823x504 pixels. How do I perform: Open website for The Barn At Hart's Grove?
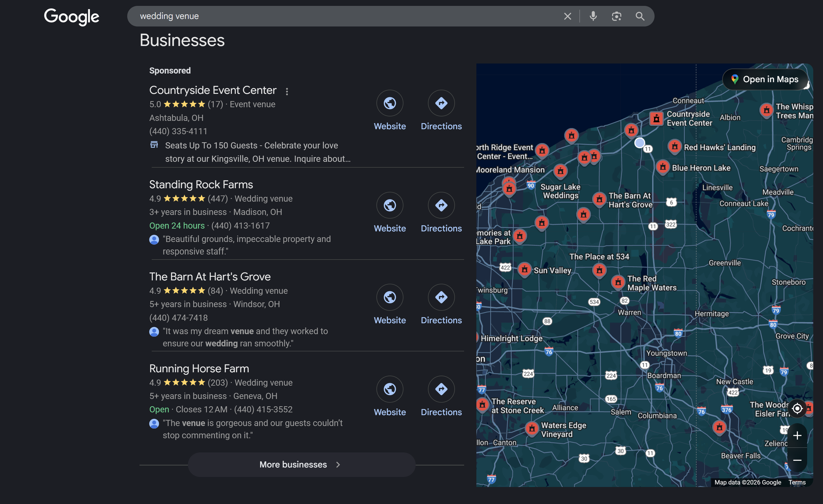(x=389, y=297)
